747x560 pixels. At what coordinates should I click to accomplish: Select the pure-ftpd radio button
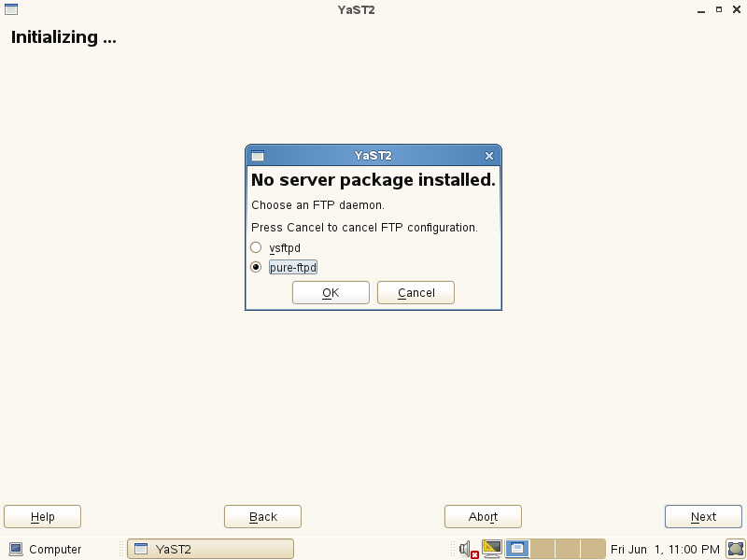point(256,267)
